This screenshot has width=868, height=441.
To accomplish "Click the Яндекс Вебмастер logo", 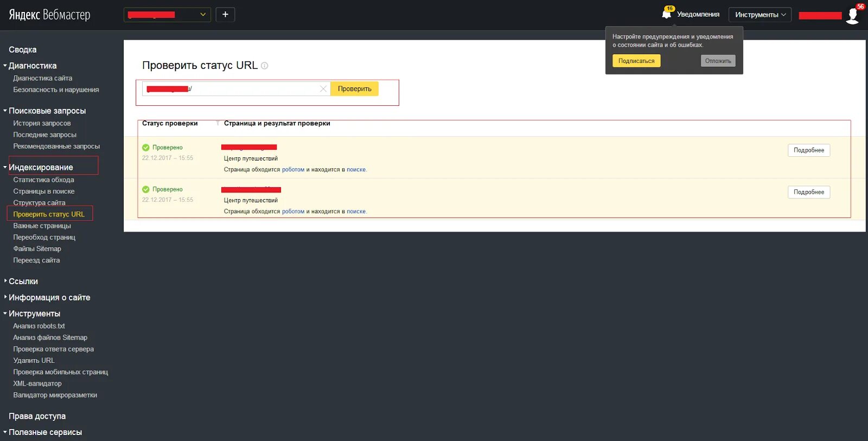I will pos(49,15).
